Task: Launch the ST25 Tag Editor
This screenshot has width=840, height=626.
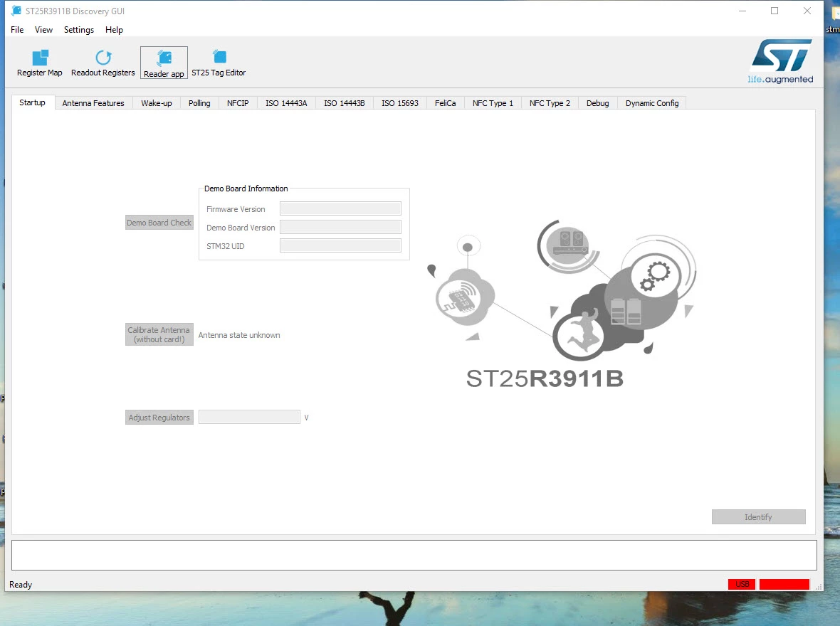Action: coord(219,63)
